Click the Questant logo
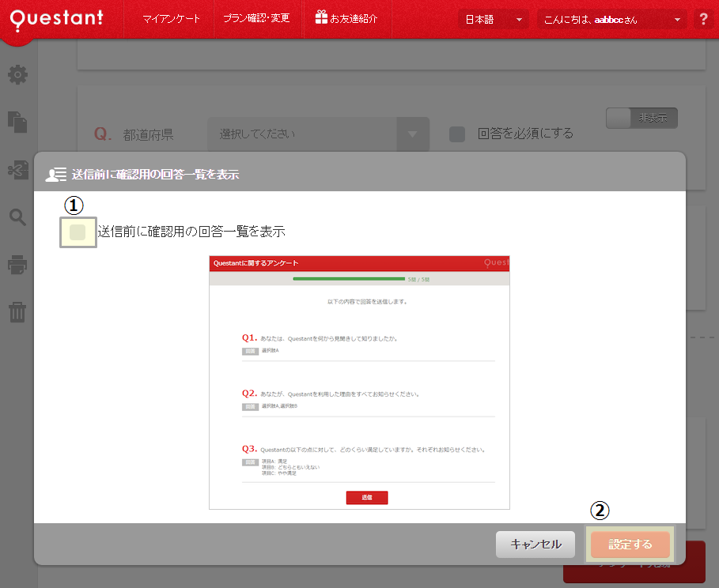 tap(56, 19)
